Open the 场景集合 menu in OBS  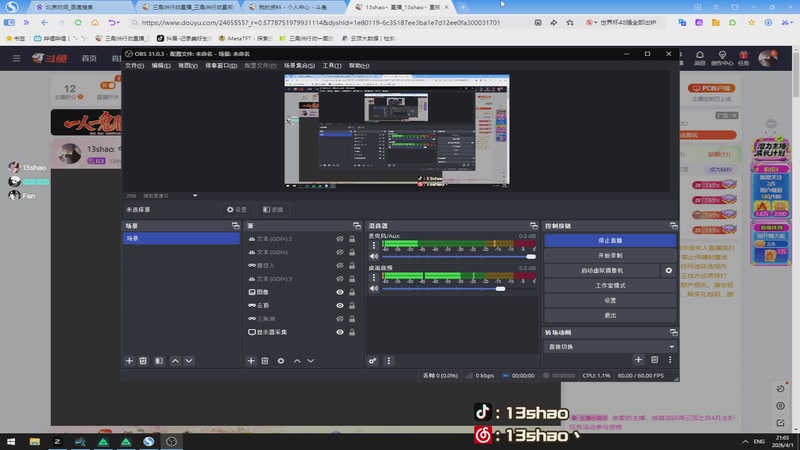point(299,65)
